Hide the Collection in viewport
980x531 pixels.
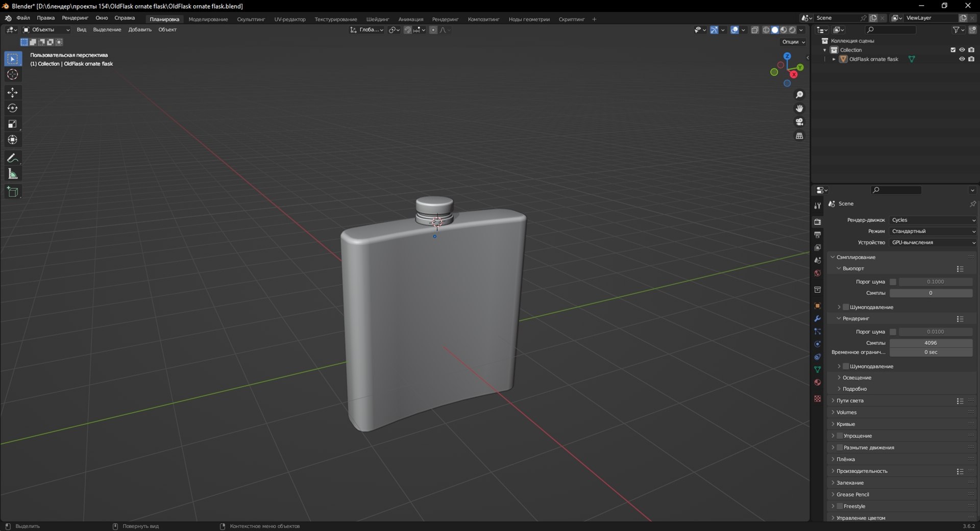point(962,50)
